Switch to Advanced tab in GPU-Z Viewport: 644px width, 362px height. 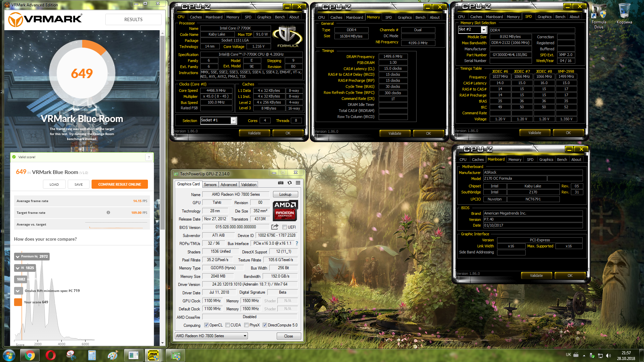click(x=229, y=185)
